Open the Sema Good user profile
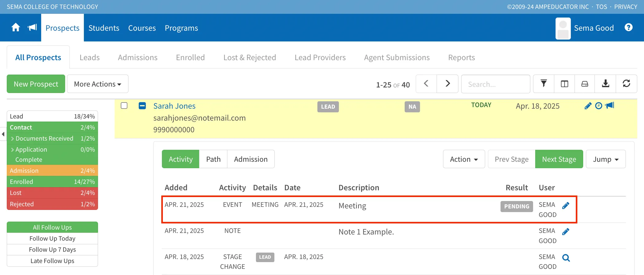The height and width of the screenshot is (275, 644). (x=585, y=28)
